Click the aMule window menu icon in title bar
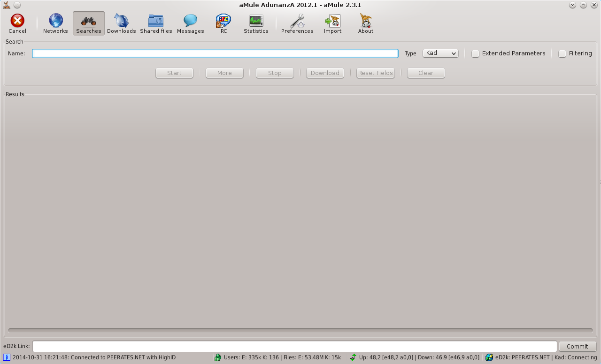 (7, 5)
